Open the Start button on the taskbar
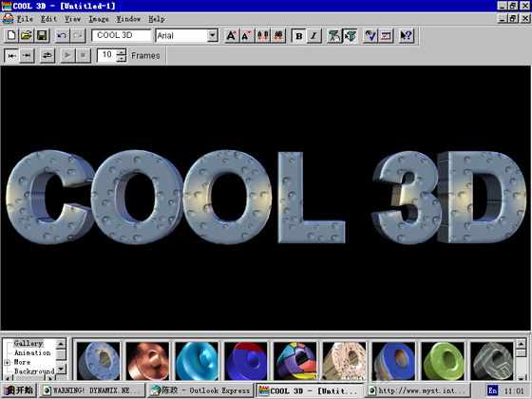The height and width of the screenshot is (399, 532). (18, 390)
